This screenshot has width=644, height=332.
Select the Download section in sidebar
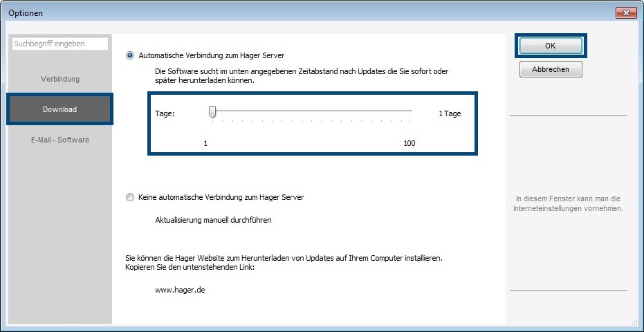pos(59,109)
